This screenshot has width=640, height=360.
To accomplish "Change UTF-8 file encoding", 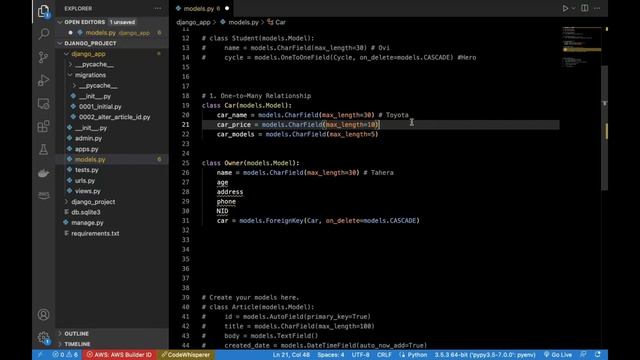I will [x=360, y=355].
